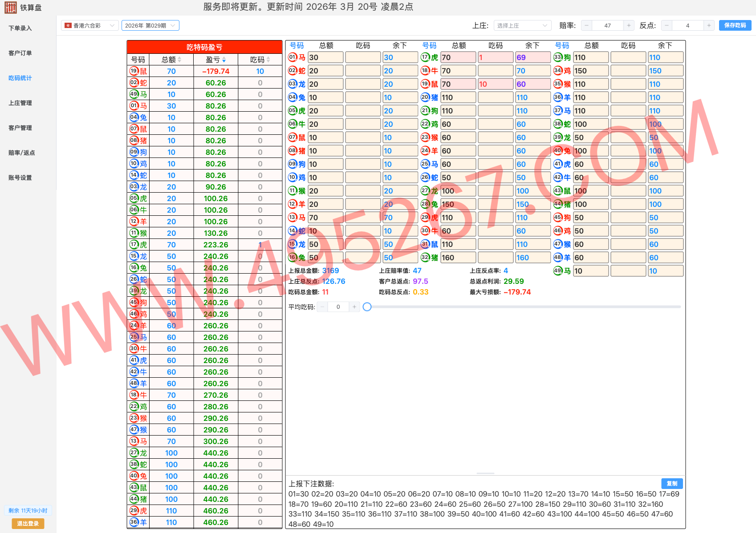The height and width of the screenshot is (533, 756).
Task: Click number ball 19 in profit table
Action: click(x=134, y=71)
